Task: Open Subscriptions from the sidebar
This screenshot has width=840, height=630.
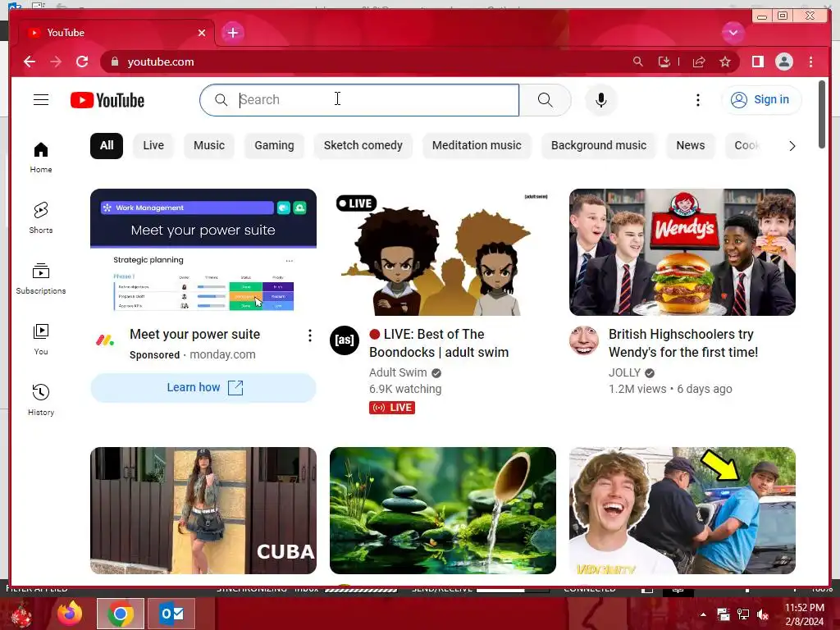Action: (x=41, y=279)
